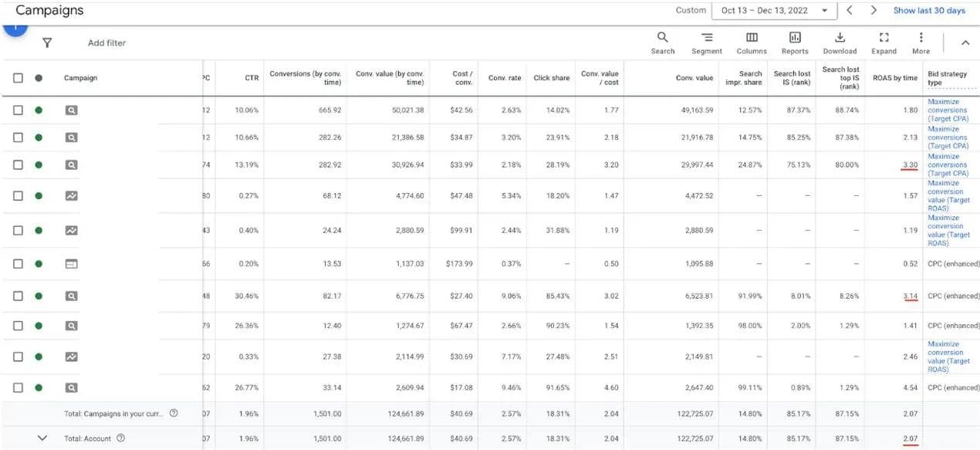Download the campaigns table
This screenshot has height=450, width=980.
tap(840, 42)
